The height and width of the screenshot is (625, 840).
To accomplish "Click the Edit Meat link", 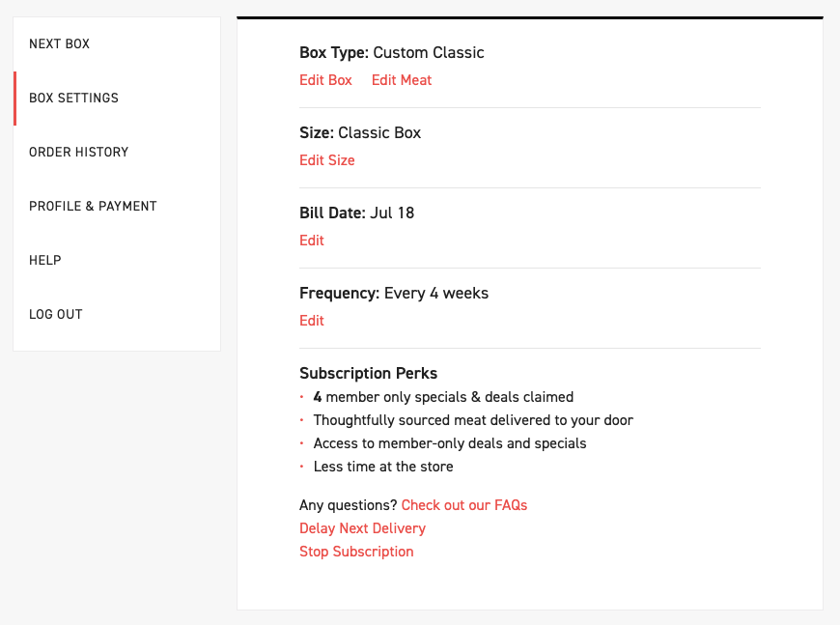I will tap(402, 80).
